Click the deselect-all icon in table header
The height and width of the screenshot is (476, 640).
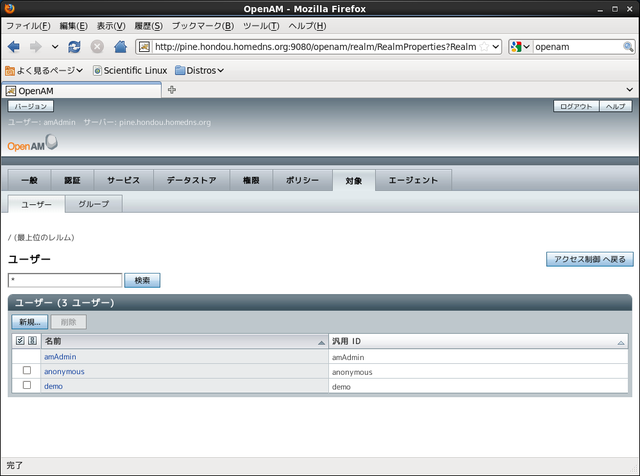[33, 341]
